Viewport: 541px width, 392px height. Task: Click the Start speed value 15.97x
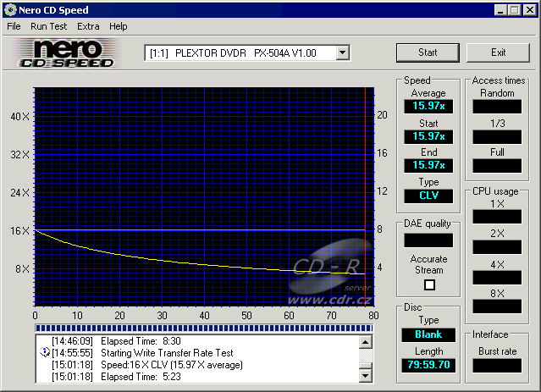(428, 136)
